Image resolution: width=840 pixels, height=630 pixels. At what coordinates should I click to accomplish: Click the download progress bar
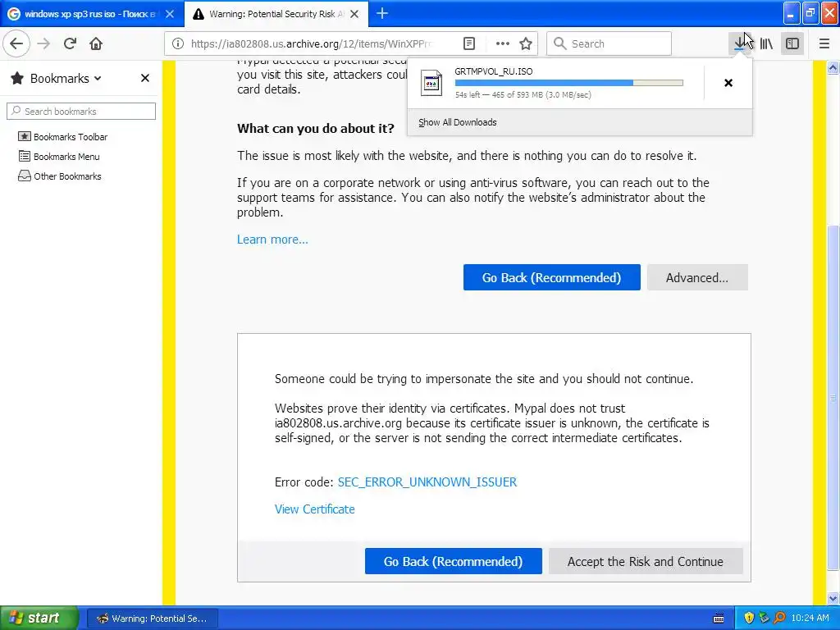click(569, 83)
